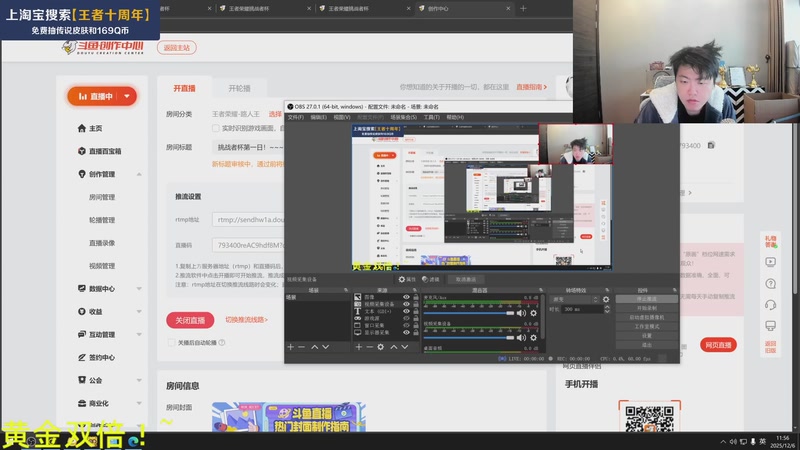
Task: Move source up in OBS sources list
Action: coord(393,347)
